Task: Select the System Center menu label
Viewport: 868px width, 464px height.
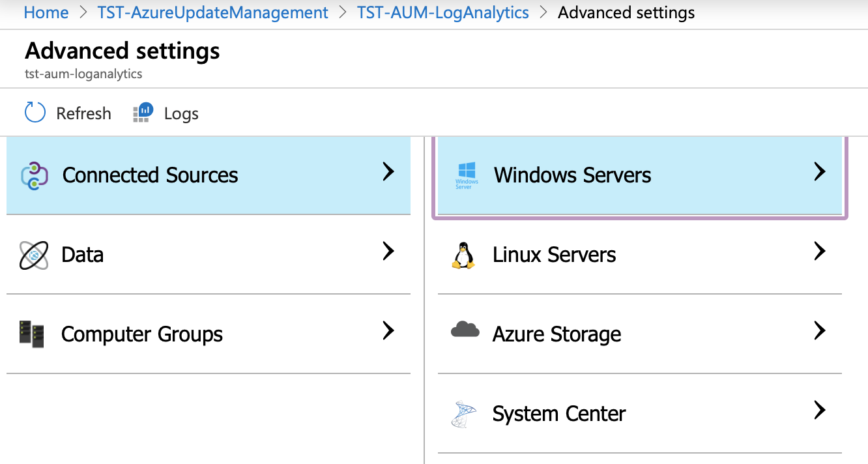Action: click(x=559, y=414)
